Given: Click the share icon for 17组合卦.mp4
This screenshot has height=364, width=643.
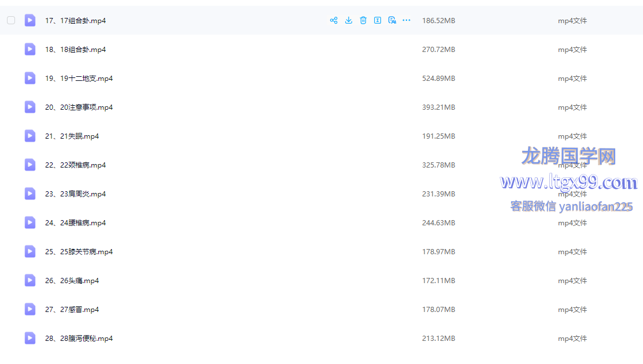Looking at the screenshot, I should [x=334, y=20].
